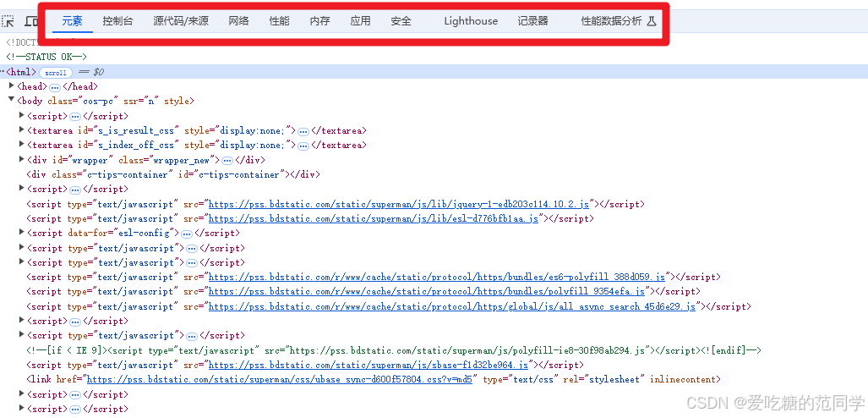The image size is (868, 418).
Task: Switch to the 元素 tab
Action: 72,21
